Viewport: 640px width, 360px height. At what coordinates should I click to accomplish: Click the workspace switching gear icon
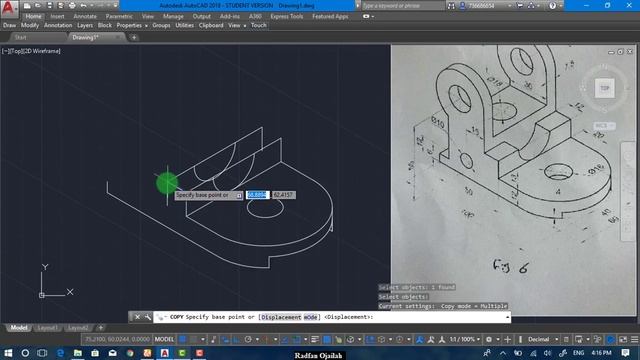pos(489,339)
